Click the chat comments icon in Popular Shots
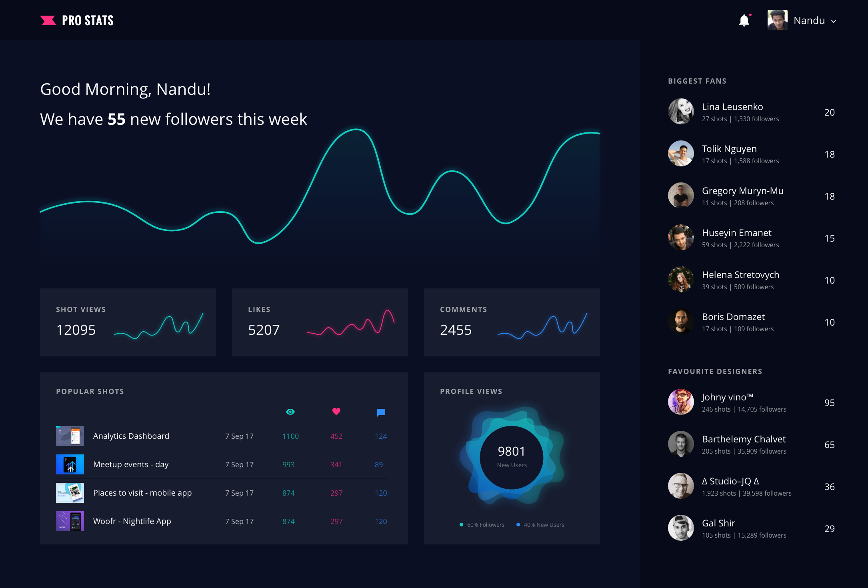 click(381, 412)
